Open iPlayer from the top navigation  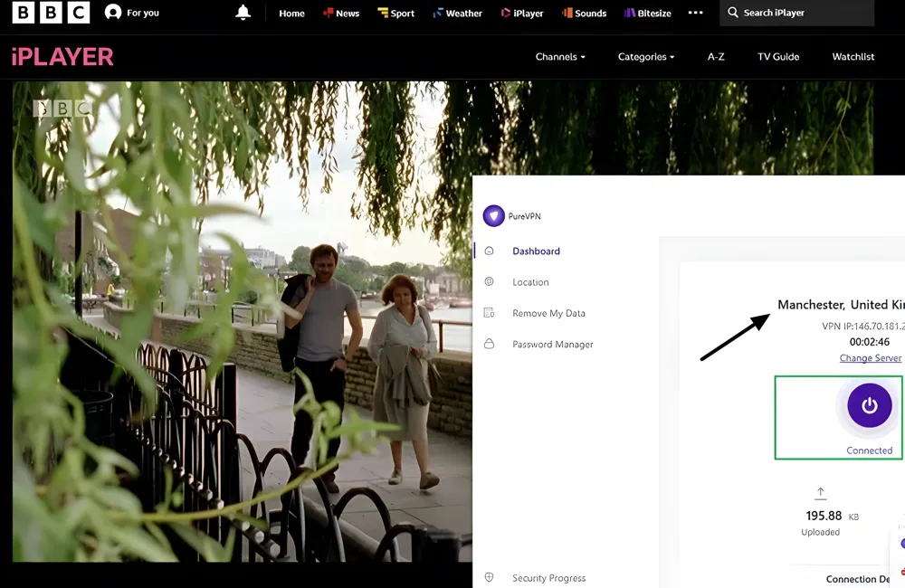click(522, 14)
